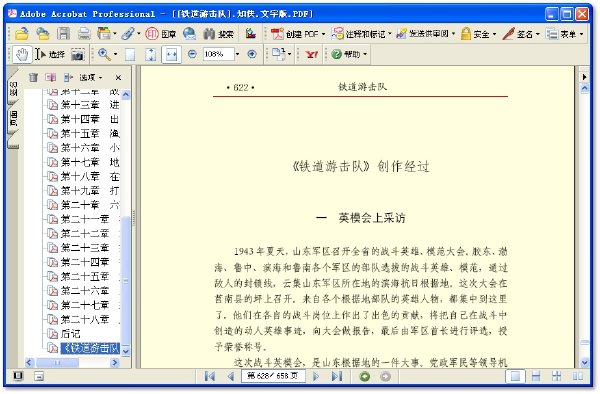Print the document with the printer icon
Screen dimensions: 600x394
(84, 34)
